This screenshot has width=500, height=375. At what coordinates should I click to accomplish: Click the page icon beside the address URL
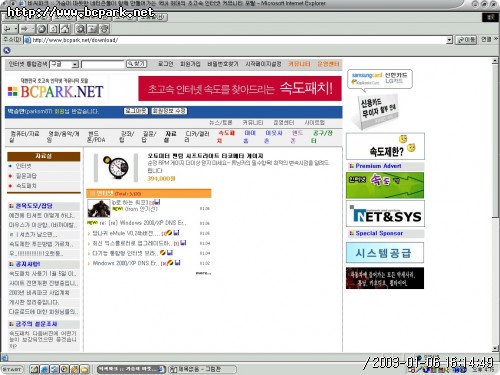point(27,40)
